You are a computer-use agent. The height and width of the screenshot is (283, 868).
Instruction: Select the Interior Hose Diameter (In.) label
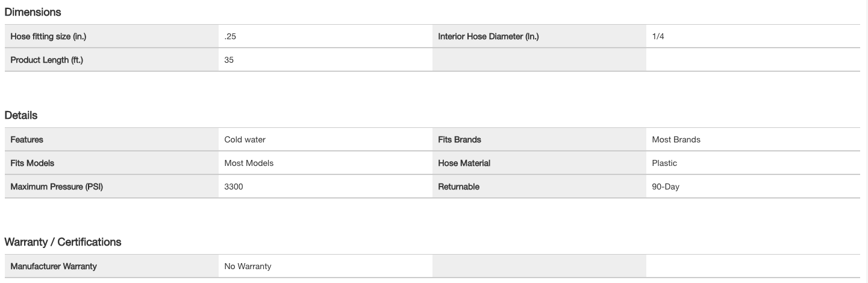click(488, 37)
